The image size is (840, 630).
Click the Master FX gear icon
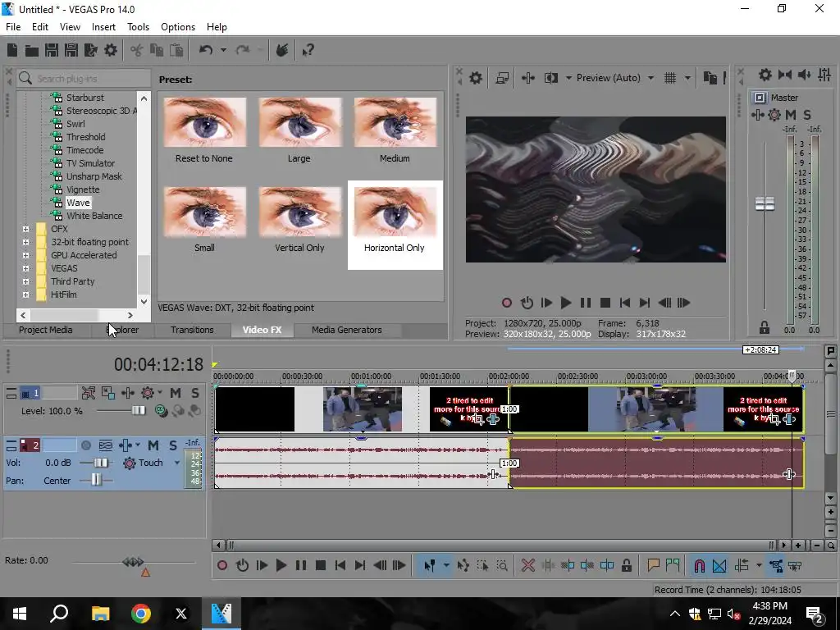tap(774, 115)
